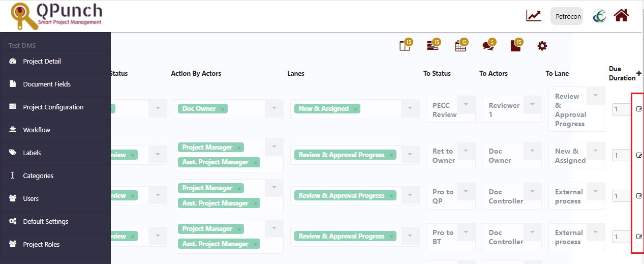Add new row with plus icon near Due Duration
Screen dimensions: 644x264
point(639,73)
